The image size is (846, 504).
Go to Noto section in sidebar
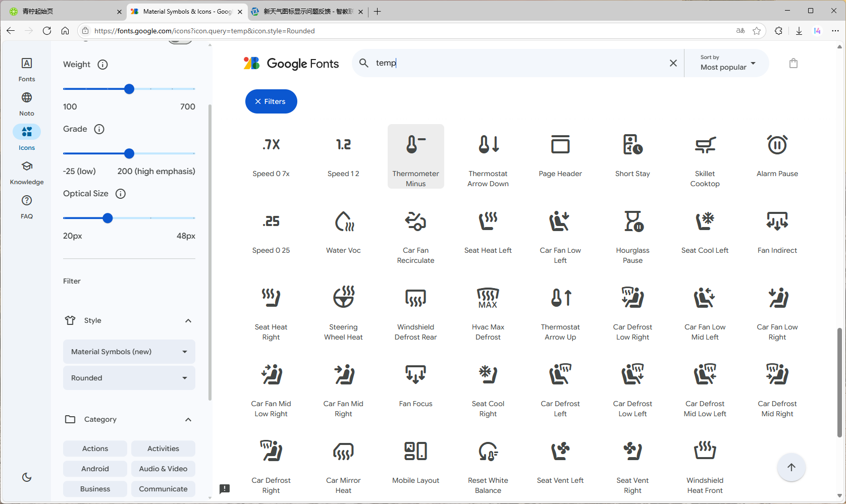(x=27, y=103)
